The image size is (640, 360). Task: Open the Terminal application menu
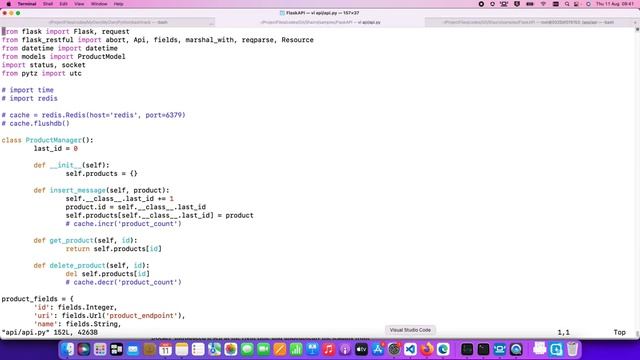tap(27, 4)
